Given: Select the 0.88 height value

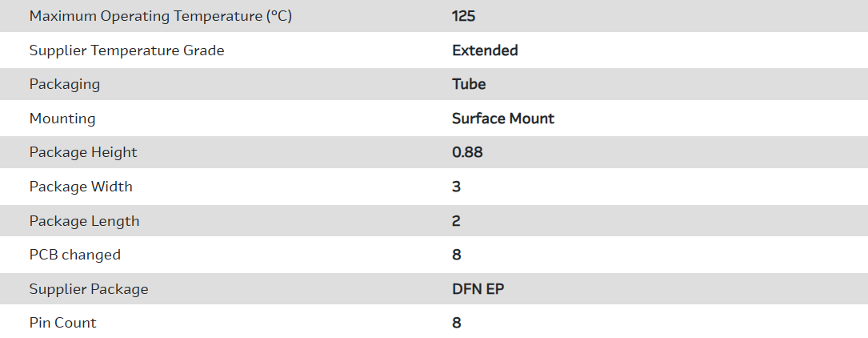Looking at the screenshot, I should tap(467, 152).
